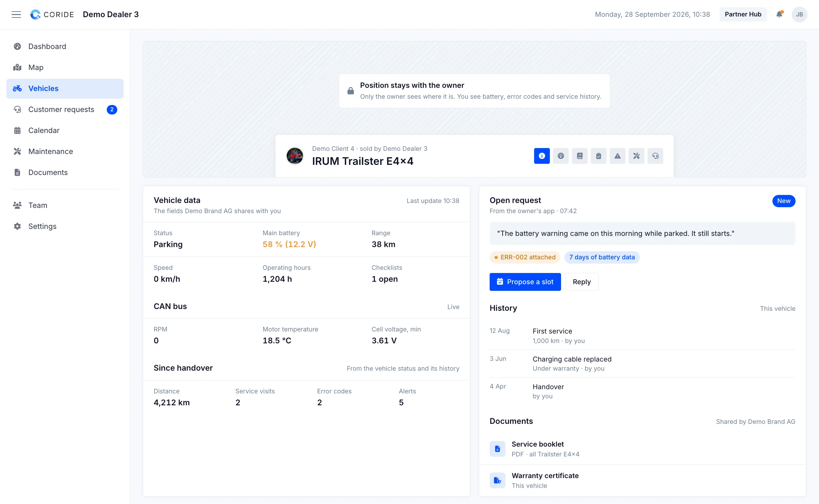Click the Reply button

(582, 282)
